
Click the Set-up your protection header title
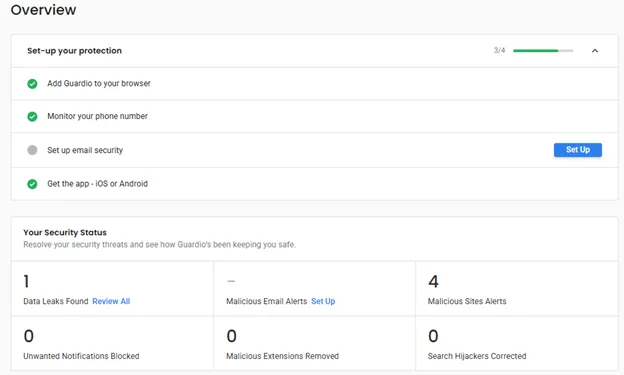pos(74,51)
